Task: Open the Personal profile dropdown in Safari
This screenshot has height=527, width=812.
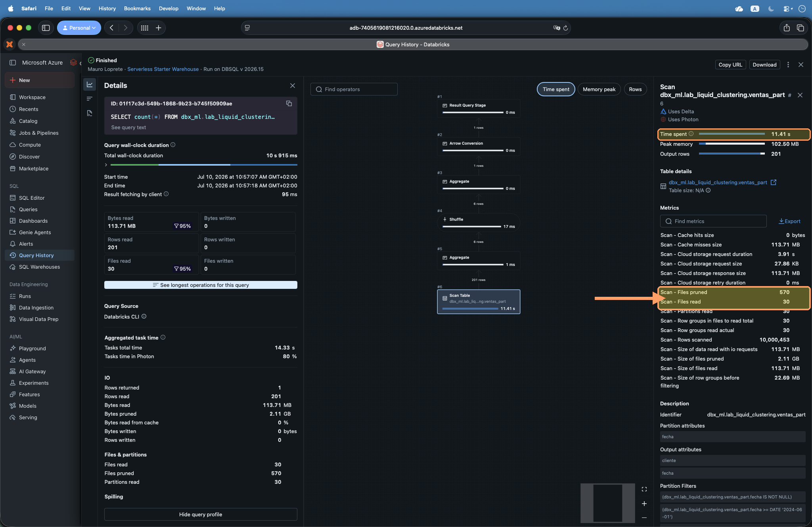Action: tap(79, 28)
